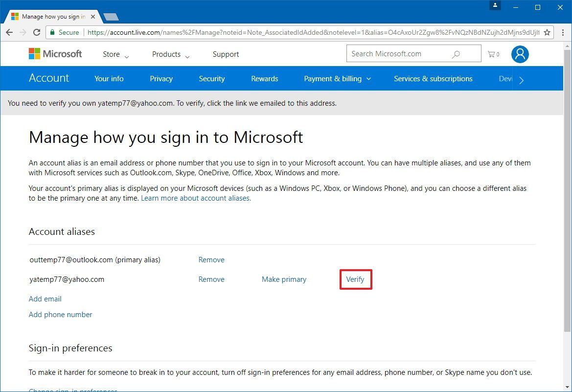Click the Add phone number link
Viewport: 572px width, 392px height.
click(x=61, y=315)
